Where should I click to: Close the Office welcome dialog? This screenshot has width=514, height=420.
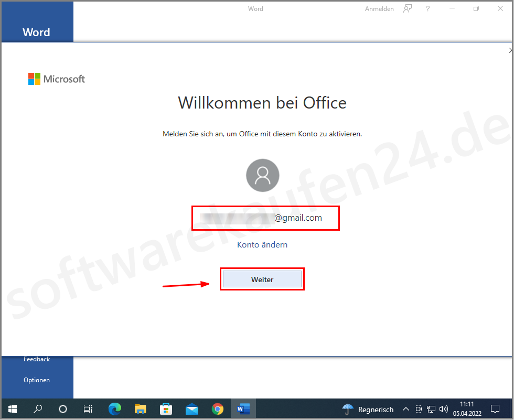[x=510, y=50]
